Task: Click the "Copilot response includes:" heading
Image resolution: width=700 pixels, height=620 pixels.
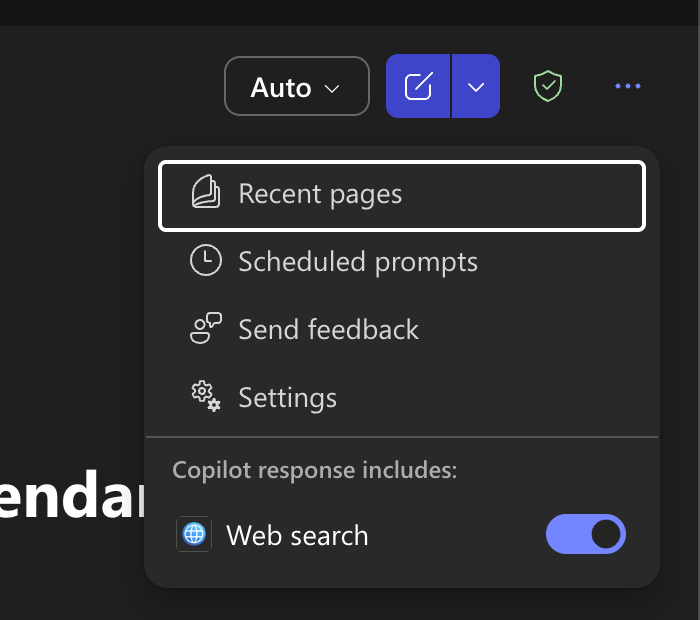Action: [x=314, y=470]
